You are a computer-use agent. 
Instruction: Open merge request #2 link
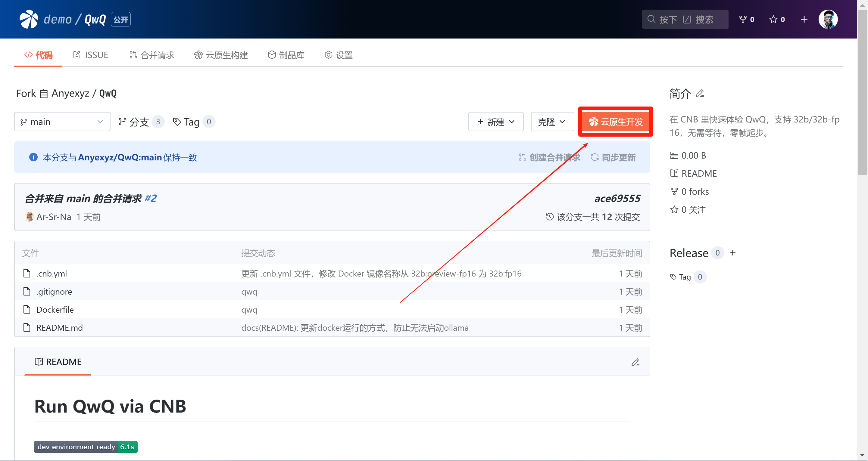click(151, 198)
